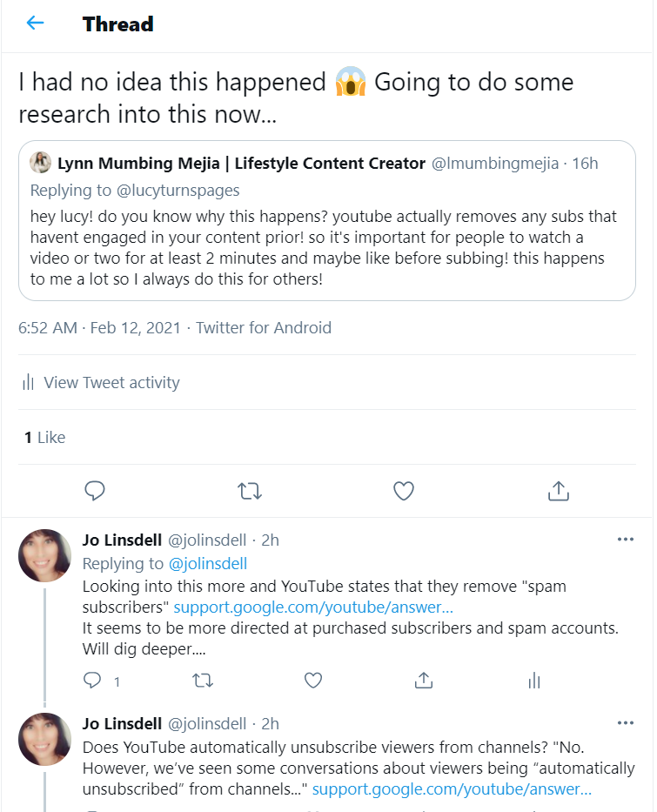This screenshot has width=657, height=812.
Task: Like the spam subscribers reply
Action: pos(313,680)
